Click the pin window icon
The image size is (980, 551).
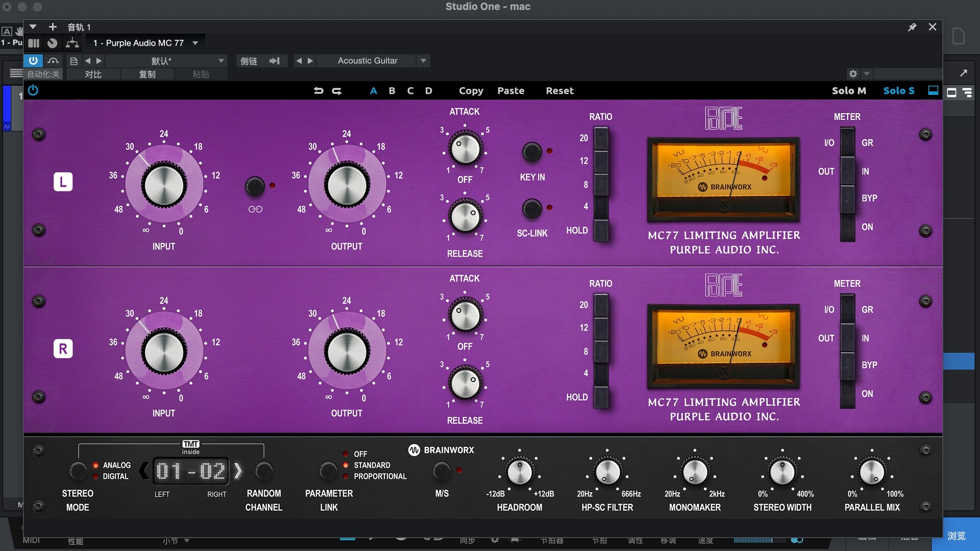pos(912,27)
